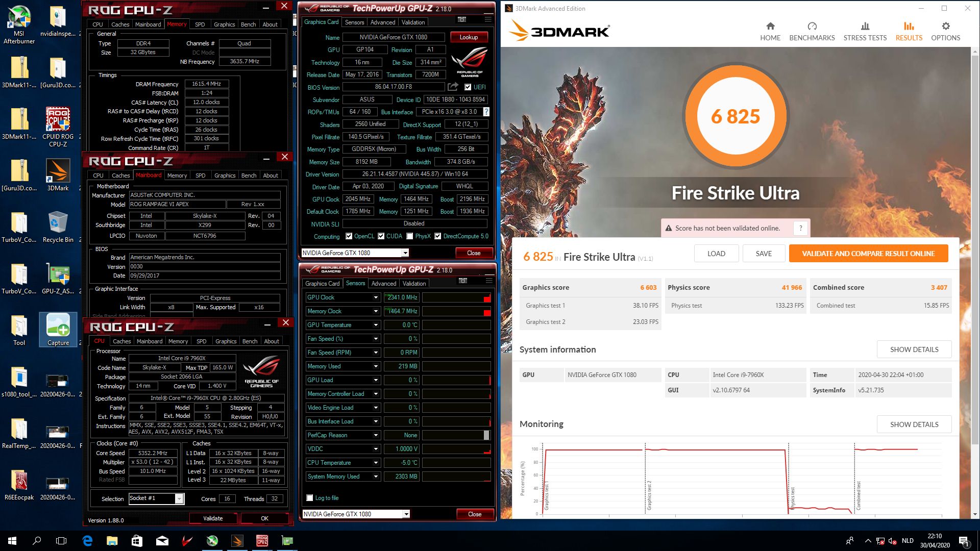This screenshot has height=551, width=980.
Task: Click Lookup button in GPU-Z
Action: click(x=469, y=37)
